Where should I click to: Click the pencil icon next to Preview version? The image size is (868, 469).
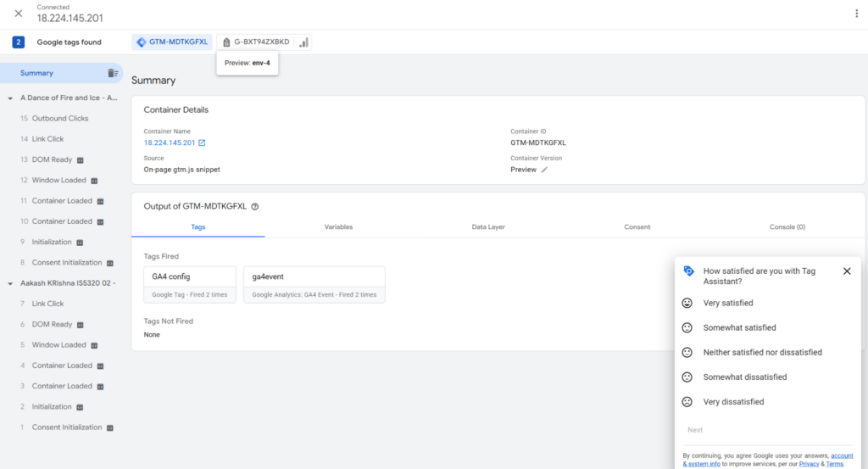pyautogui.click(x=545, y=170)
